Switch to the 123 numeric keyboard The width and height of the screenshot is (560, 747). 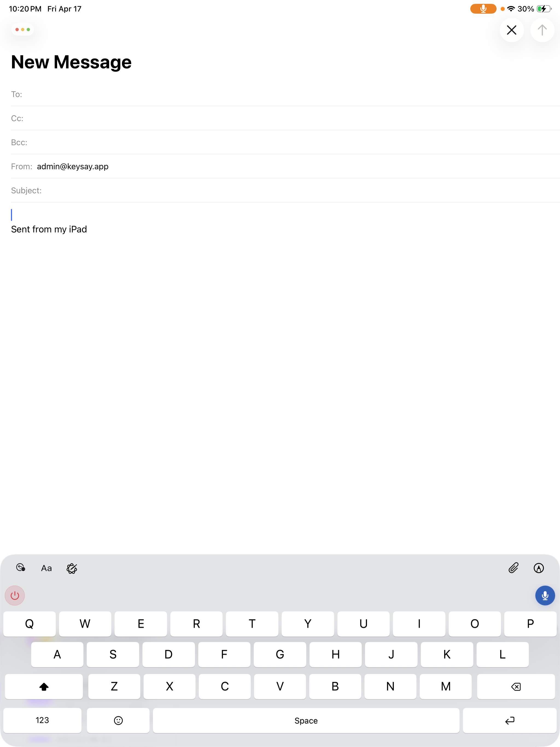[x=42, y=720]
